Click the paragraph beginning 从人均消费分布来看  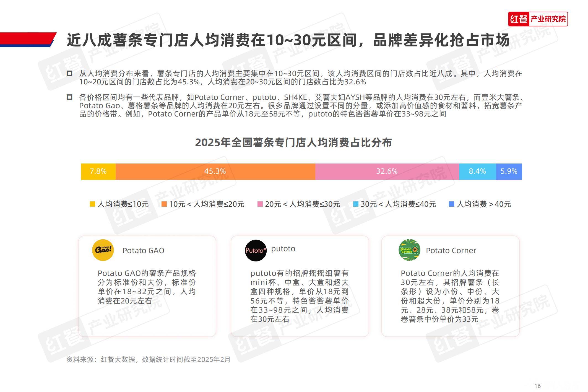pyautogui.click(x=301, y=78)
